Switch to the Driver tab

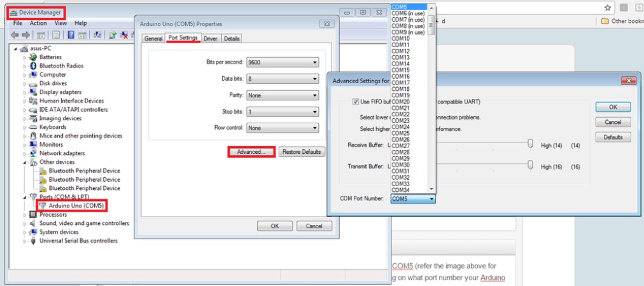(x=210, y=39)
